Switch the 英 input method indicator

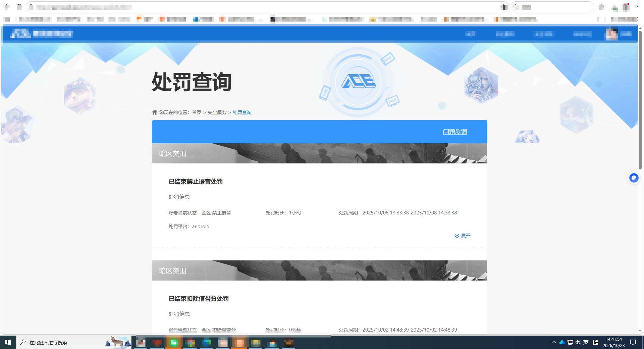pyautogui.click(x=586, y=342)
